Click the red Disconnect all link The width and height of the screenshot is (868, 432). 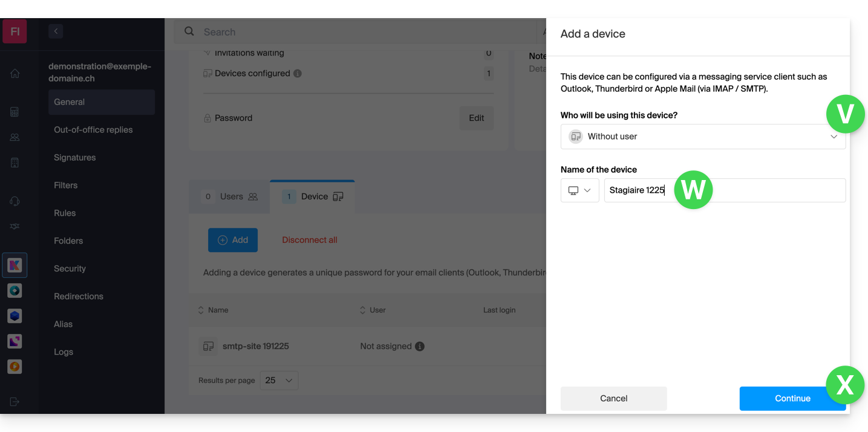point(310,240)
